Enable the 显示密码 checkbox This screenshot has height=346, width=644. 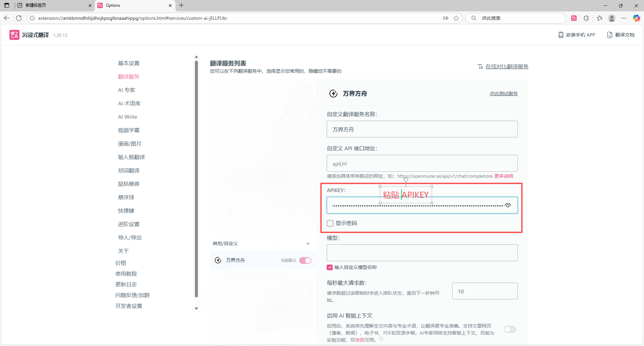(330, 223)
